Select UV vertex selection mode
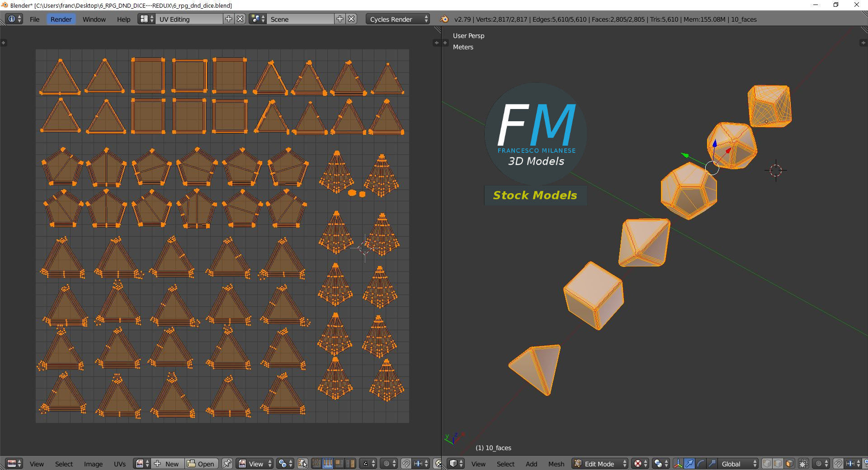 tap(316, 464)
